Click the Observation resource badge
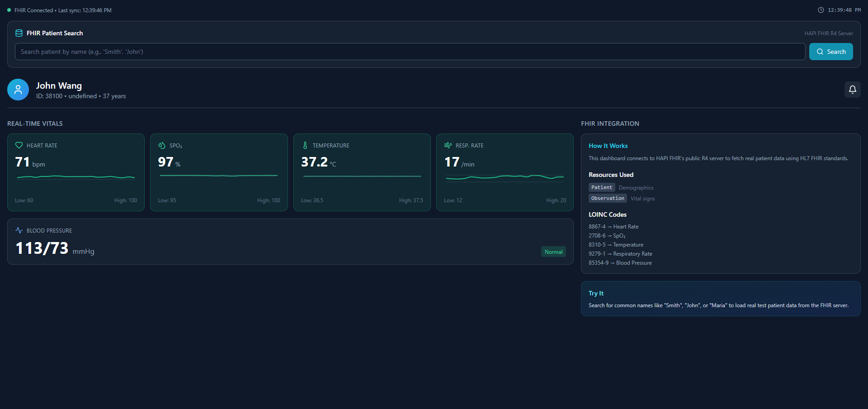 coord(608,198)
